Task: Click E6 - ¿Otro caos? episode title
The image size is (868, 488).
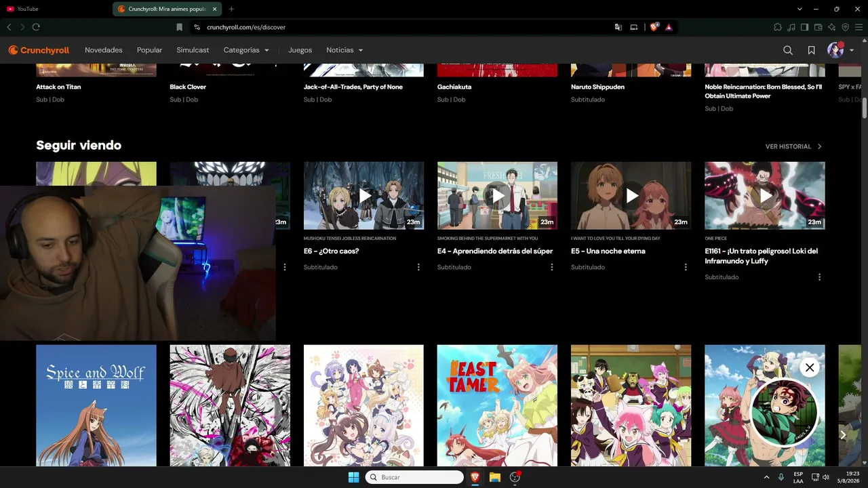Action: point(332,251)
